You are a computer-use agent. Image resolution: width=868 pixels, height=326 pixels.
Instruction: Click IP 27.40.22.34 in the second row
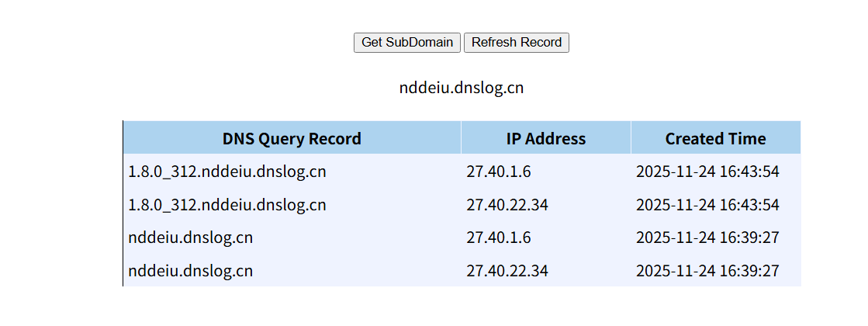[x=507, y=205]
